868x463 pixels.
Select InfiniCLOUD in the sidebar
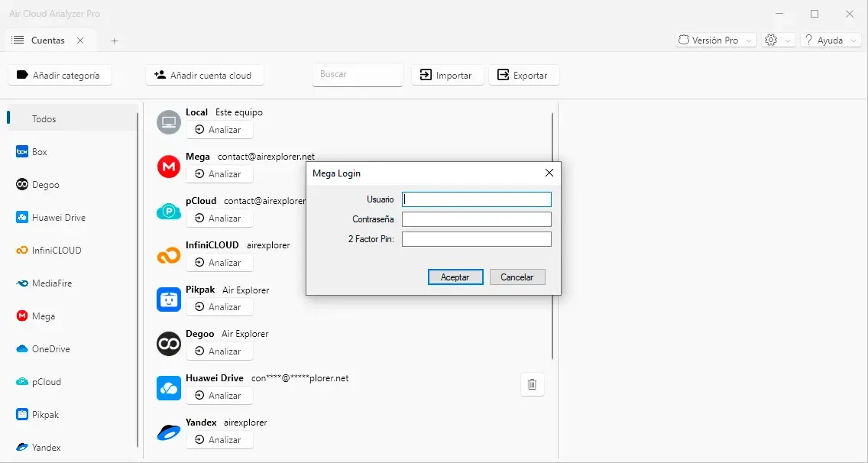[x=72, y=251]
